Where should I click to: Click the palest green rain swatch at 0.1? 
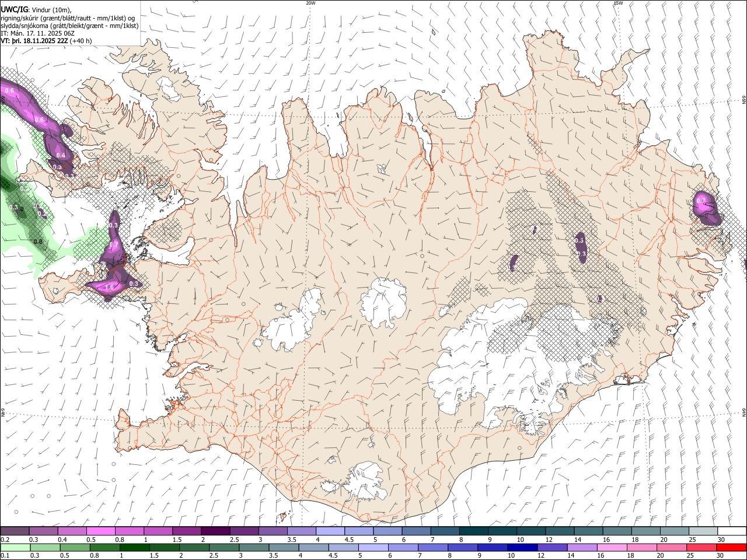(x=15, y=547)
